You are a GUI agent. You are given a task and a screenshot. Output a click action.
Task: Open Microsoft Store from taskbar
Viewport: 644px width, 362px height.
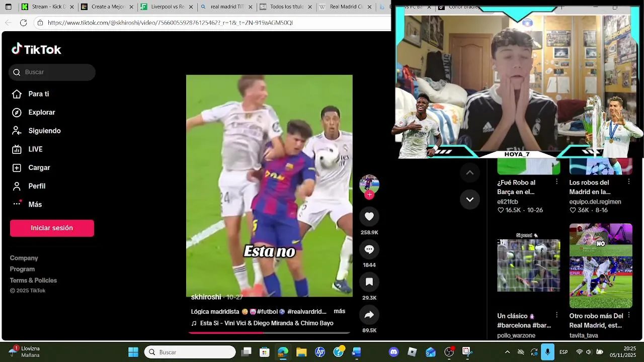[264, 352]
